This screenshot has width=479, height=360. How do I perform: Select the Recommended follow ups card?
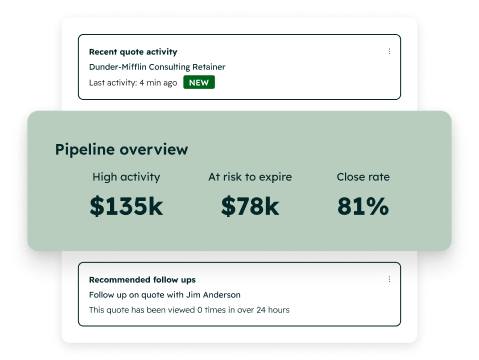(x=239, y=294)
